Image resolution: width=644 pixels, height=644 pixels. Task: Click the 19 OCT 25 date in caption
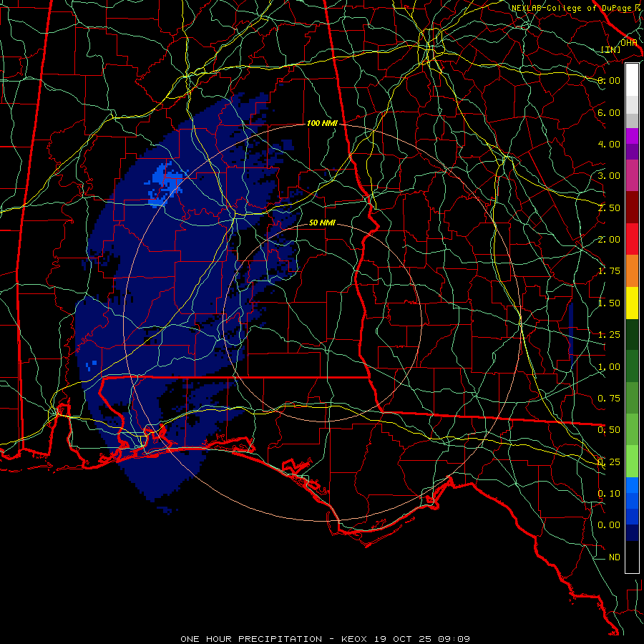coord(402,639)
